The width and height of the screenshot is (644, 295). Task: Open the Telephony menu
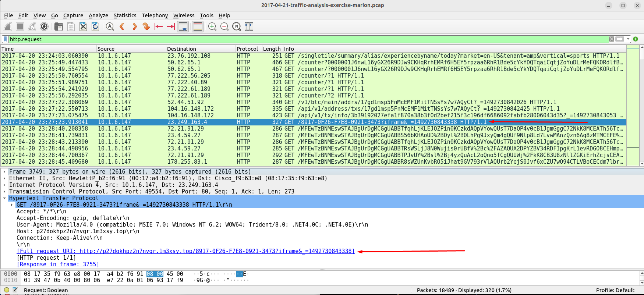pos(155,15)
